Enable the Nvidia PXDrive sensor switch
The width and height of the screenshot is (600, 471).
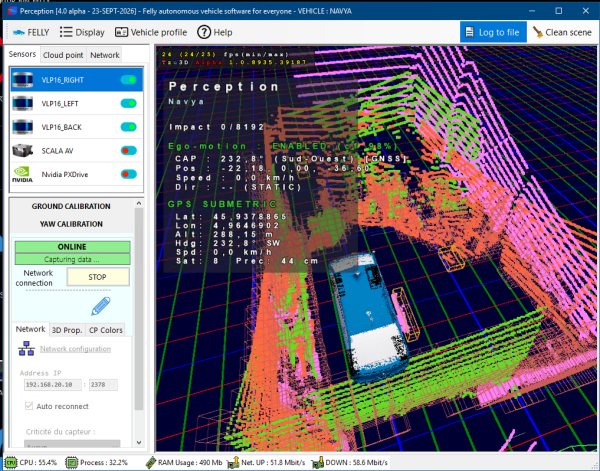click(129, 174)
